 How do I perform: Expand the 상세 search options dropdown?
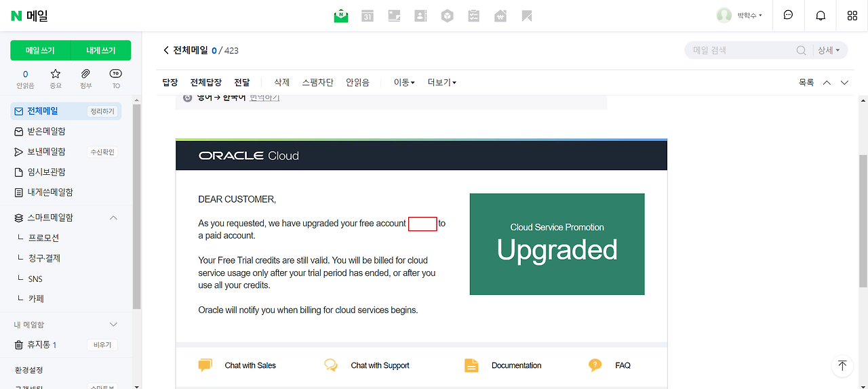tap(829, 50)
